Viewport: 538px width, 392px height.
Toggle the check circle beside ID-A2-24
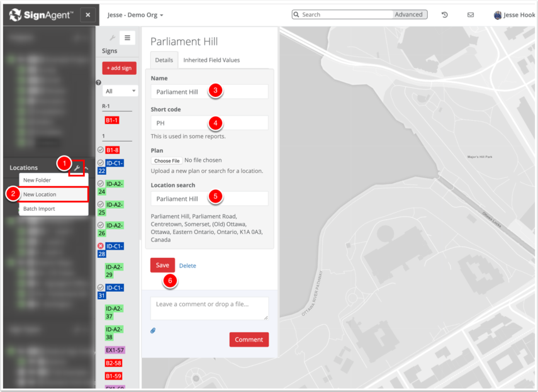[101, 184]
